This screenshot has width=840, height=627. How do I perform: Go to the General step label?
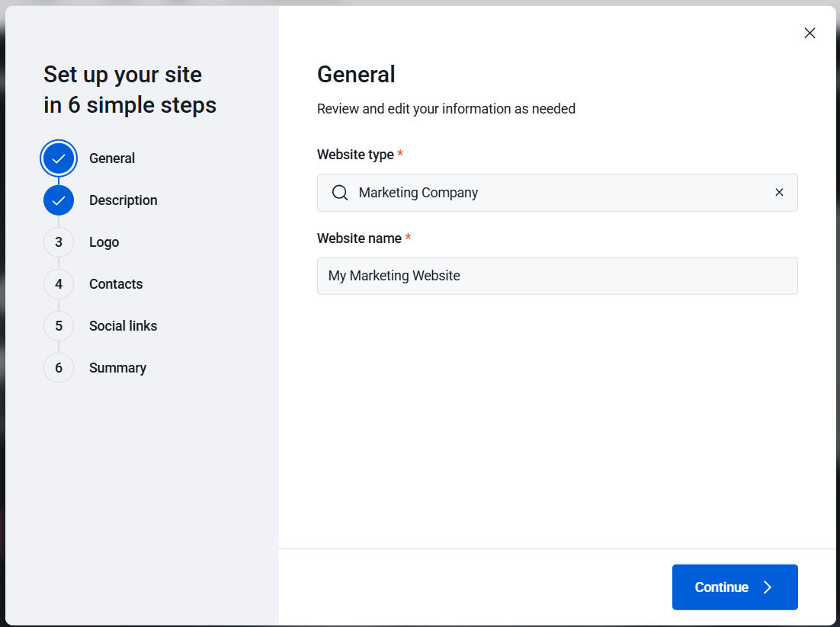(x=112, y=158)
